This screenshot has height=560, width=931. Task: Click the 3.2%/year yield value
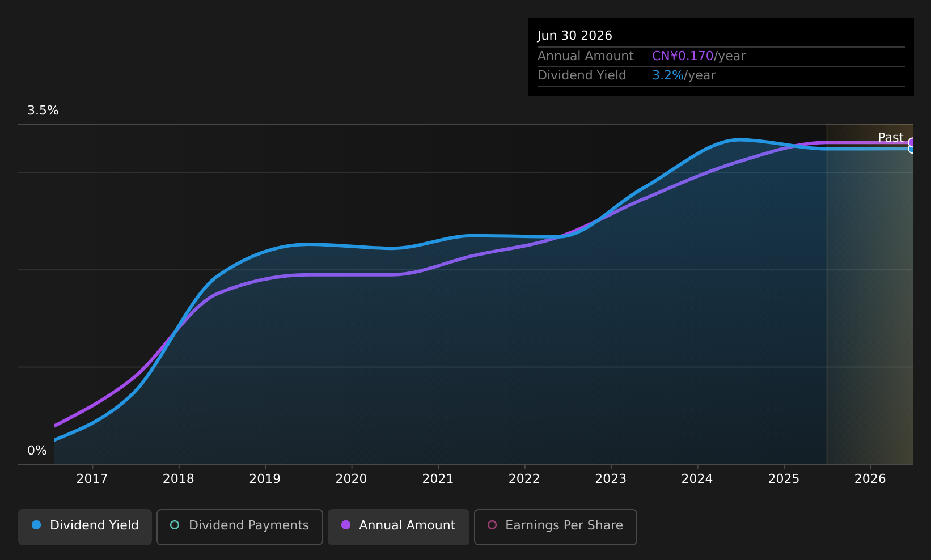(x=684, y=75)
